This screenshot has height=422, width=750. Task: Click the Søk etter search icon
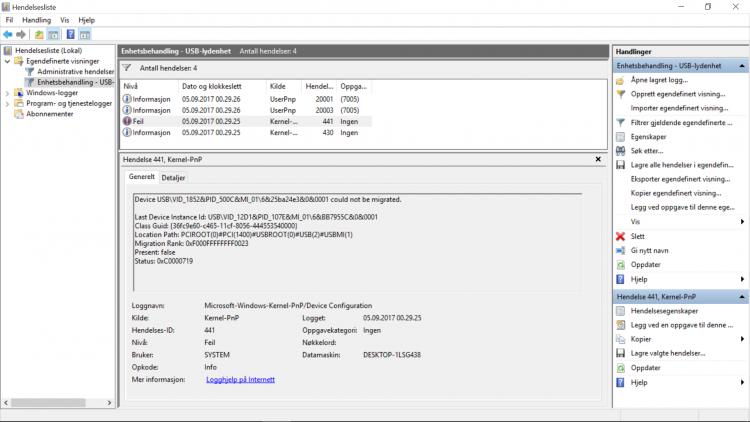coord(621,150)
